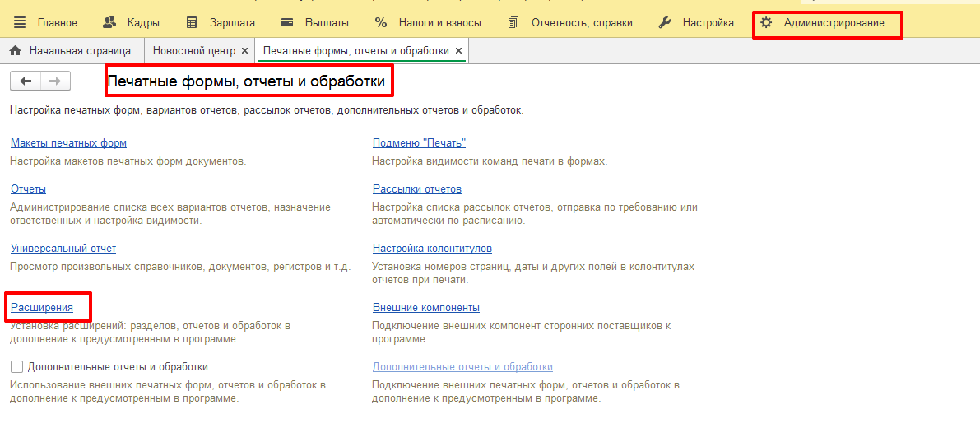980x428 pixels.
Task: Open the Расширения link
Action: tap(42, 308)
